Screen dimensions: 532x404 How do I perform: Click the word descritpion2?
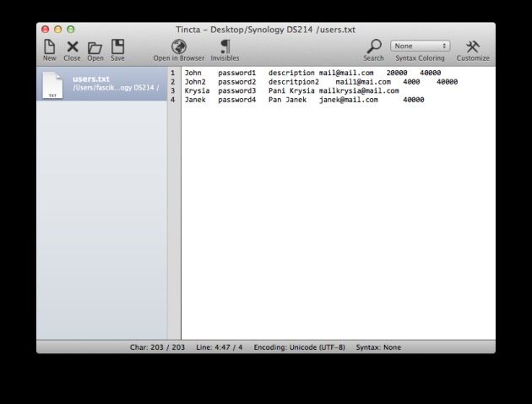pyautogui.click(x=294, y=82)
